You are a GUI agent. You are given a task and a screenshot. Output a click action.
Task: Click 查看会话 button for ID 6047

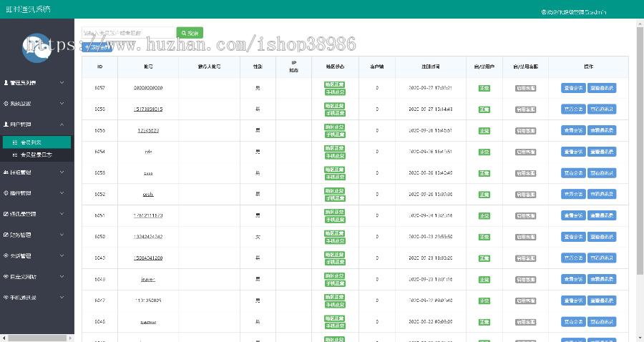tap(573, 301)
